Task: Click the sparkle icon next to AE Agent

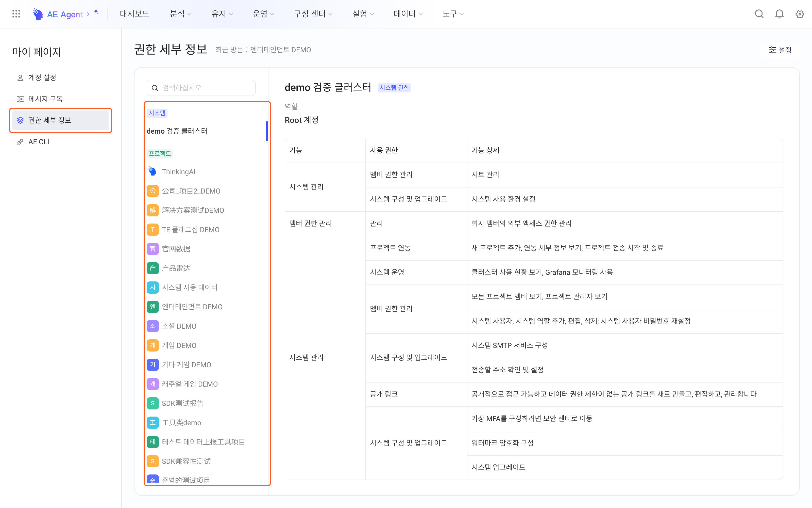Action: tap(96, 12)
